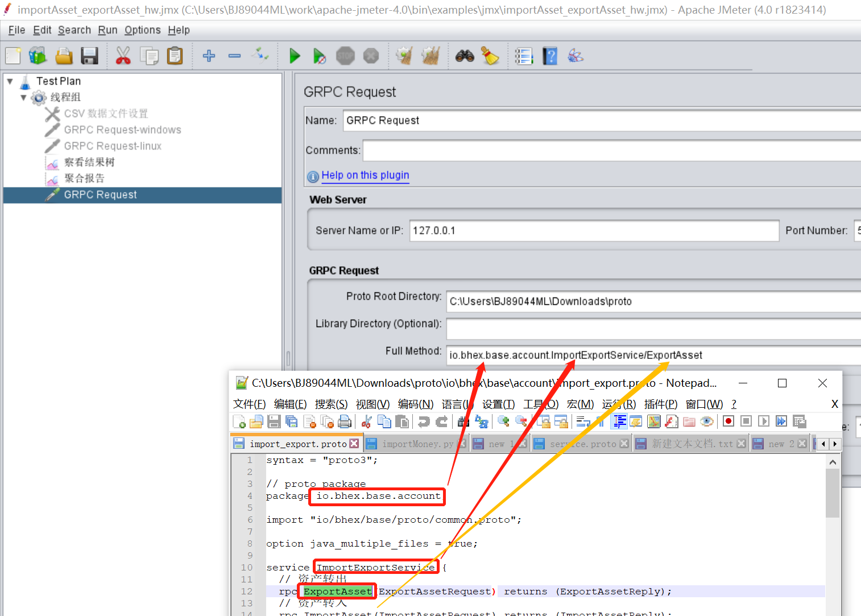Click Clear results broom-gear icon

[404, 56]
